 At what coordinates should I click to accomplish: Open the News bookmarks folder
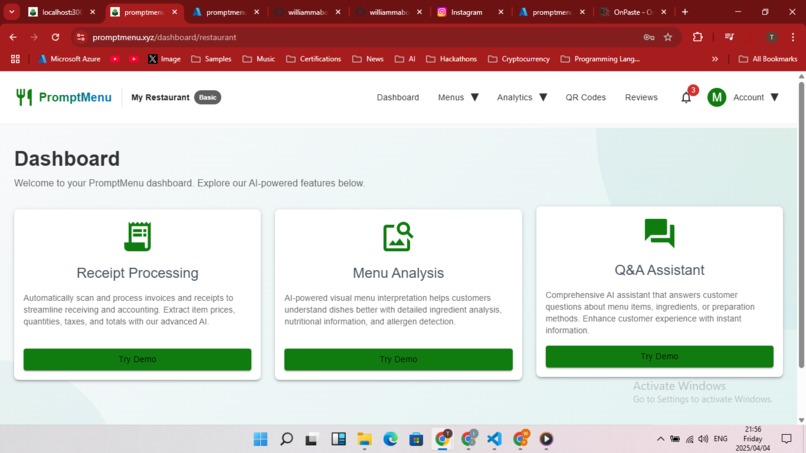[x=368, y=59]
